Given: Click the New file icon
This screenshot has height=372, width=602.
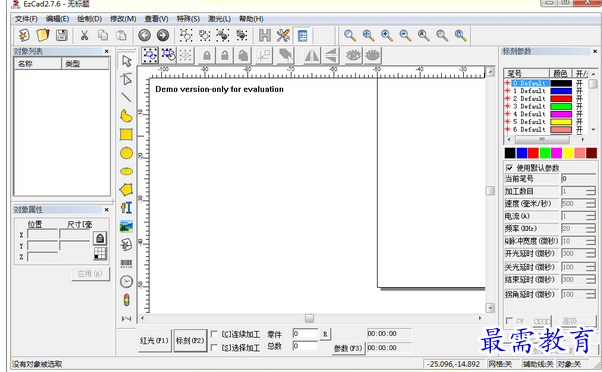Looking at the screenshot, I should tap(24, 35).
